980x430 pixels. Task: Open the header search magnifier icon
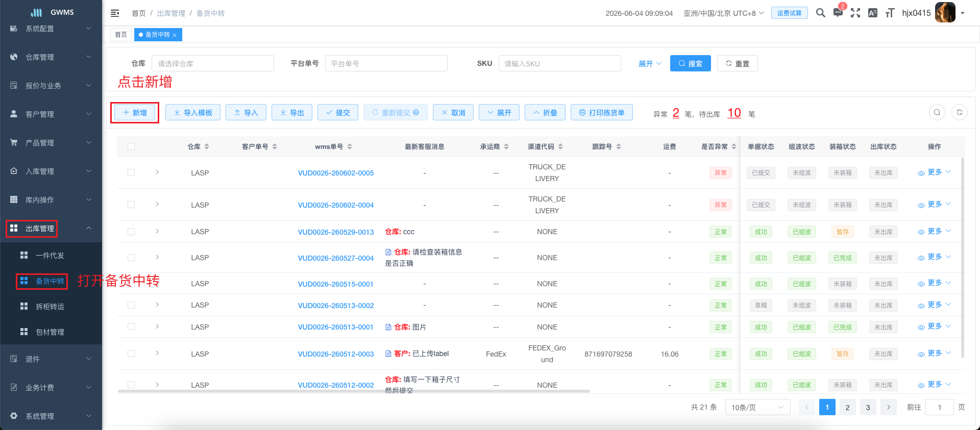point(820,13)
